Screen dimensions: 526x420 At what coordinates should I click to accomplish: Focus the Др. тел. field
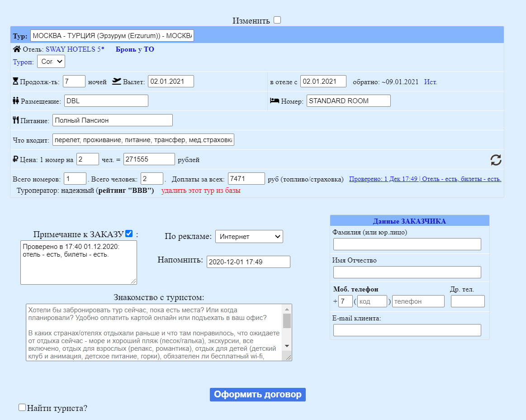[x=468, y=301]
